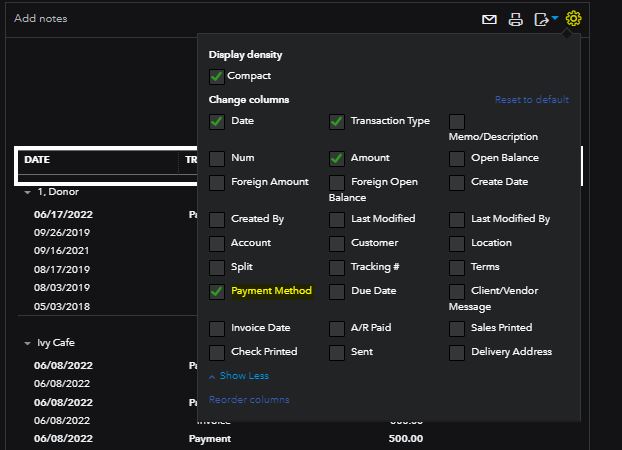The image size is (622, 450).
Task: Click the gear settings icon
Action: pos(573,19)
